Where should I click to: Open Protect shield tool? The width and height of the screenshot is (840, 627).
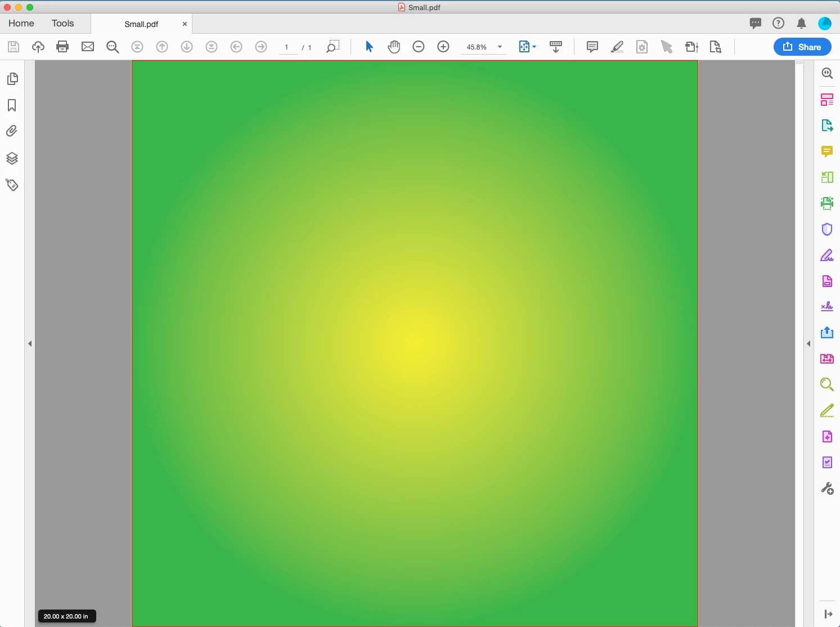[x=827, y=229]
